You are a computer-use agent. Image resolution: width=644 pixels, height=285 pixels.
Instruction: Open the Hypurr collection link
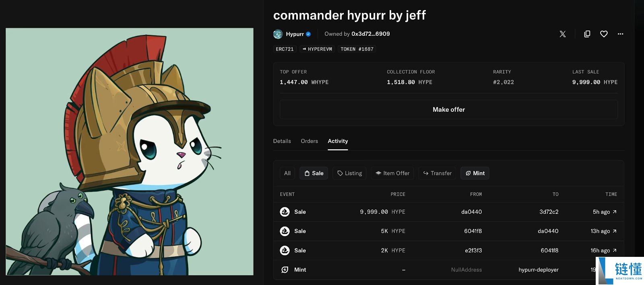pos(295,34)
